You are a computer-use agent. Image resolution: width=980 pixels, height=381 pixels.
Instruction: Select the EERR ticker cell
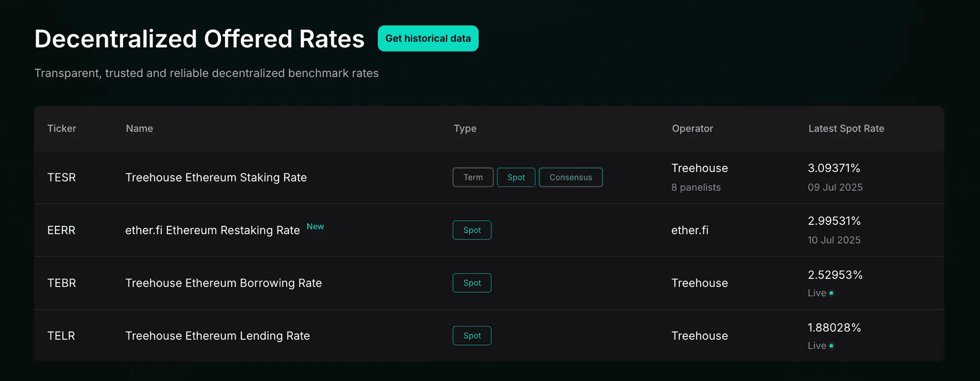(x=61, y=230)
